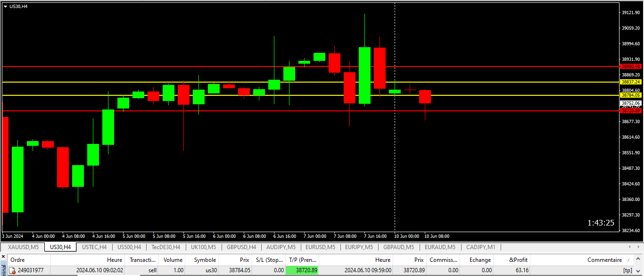
Task: Select the yellow 38837.24 price level label
Action: pyautogui.click(x=631, y=82)
